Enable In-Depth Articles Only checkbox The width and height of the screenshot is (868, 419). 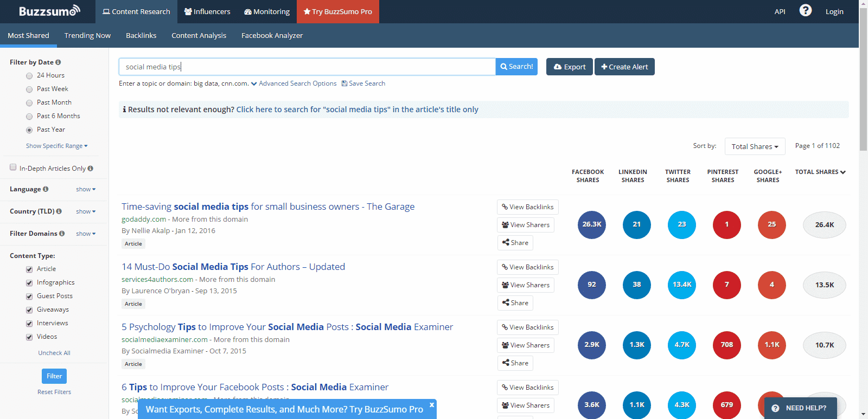(13, 167)
